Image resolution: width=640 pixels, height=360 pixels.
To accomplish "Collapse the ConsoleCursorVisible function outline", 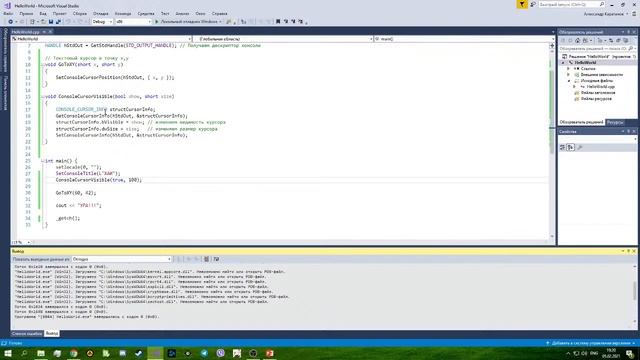I will coord(42,97).
